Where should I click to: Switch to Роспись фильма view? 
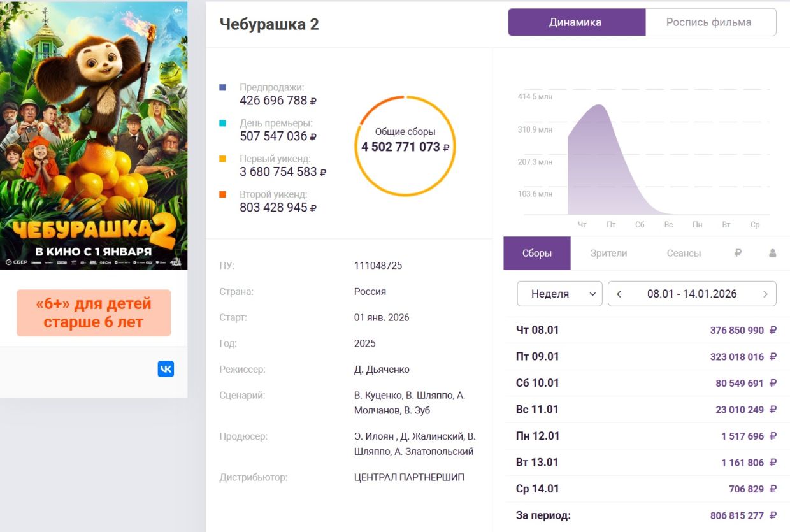tap(709, 22)
